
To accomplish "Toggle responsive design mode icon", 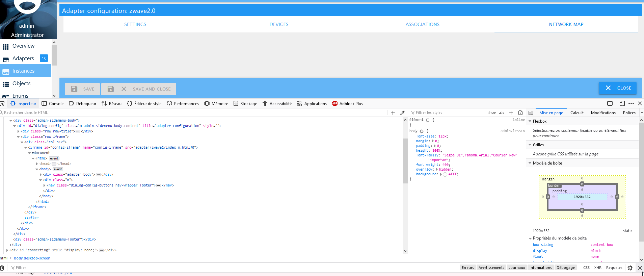I will coord(622,103).
